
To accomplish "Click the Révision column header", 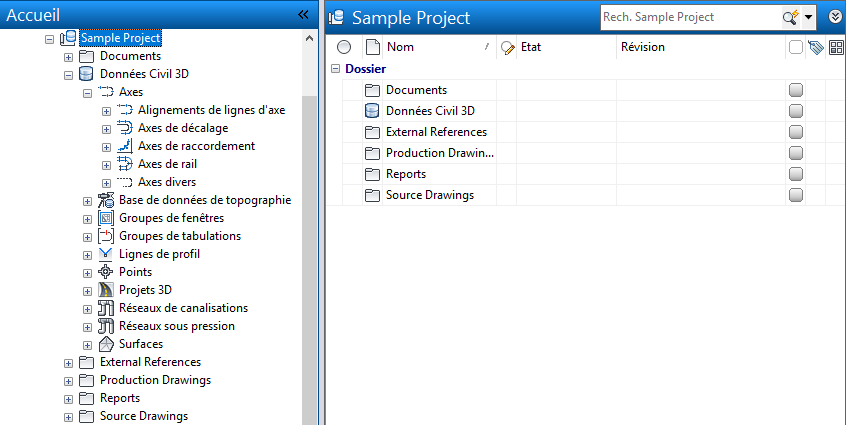I will 642,47.
